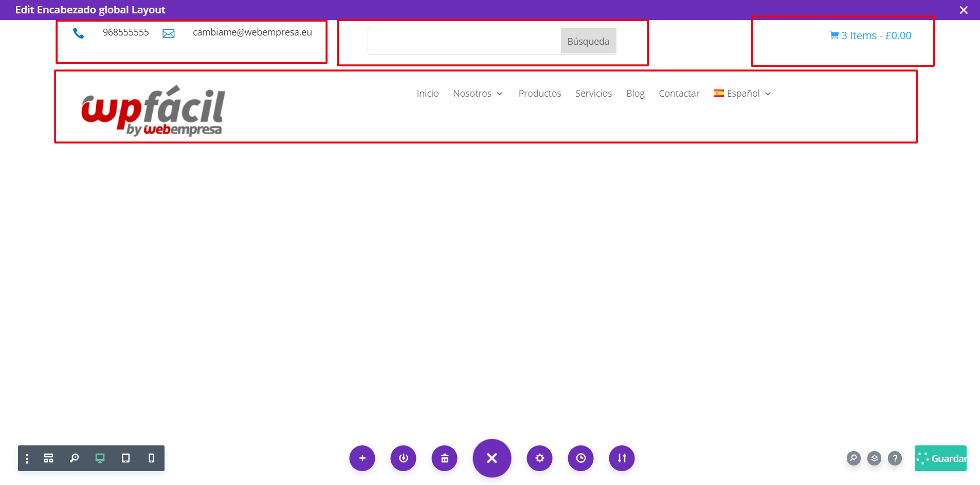Click the purple plus add-from-library button
The width and height of the screenshot is (980, 485).
(362, 458)
